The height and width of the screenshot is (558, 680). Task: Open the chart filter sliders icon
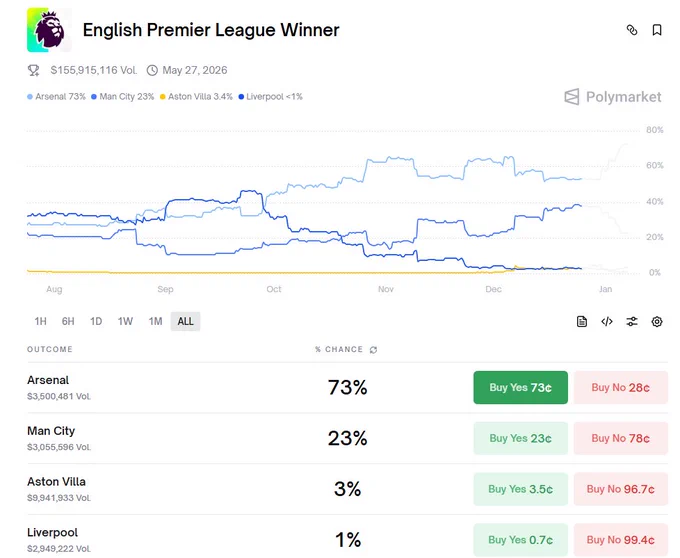point(632,322)
